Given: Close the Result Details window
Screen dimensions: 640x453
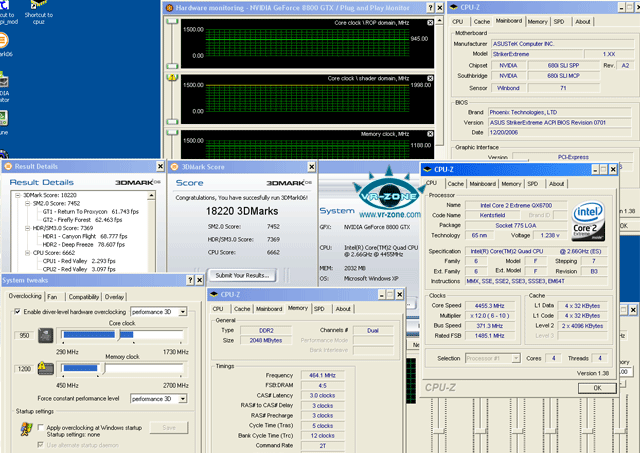Looking at the screenshot, I should tap(160, 167).
